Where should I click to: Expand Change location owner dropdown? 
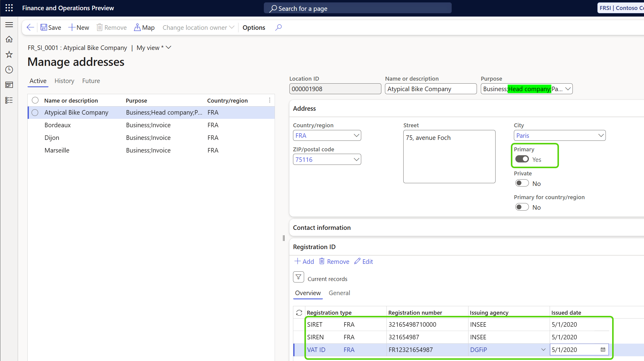[x=198, y=27]
